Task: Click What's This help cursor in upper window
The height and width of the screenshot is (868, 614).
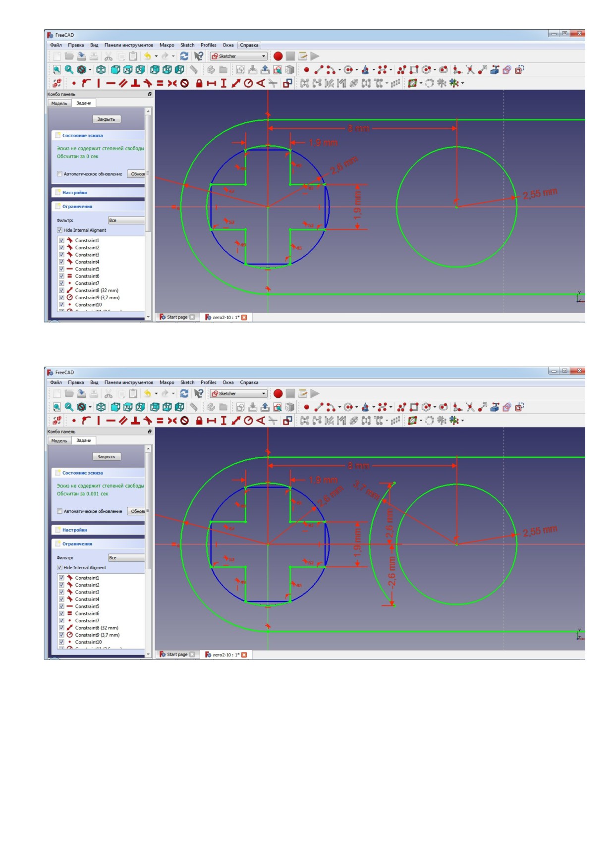Action: tap(199, 56)
